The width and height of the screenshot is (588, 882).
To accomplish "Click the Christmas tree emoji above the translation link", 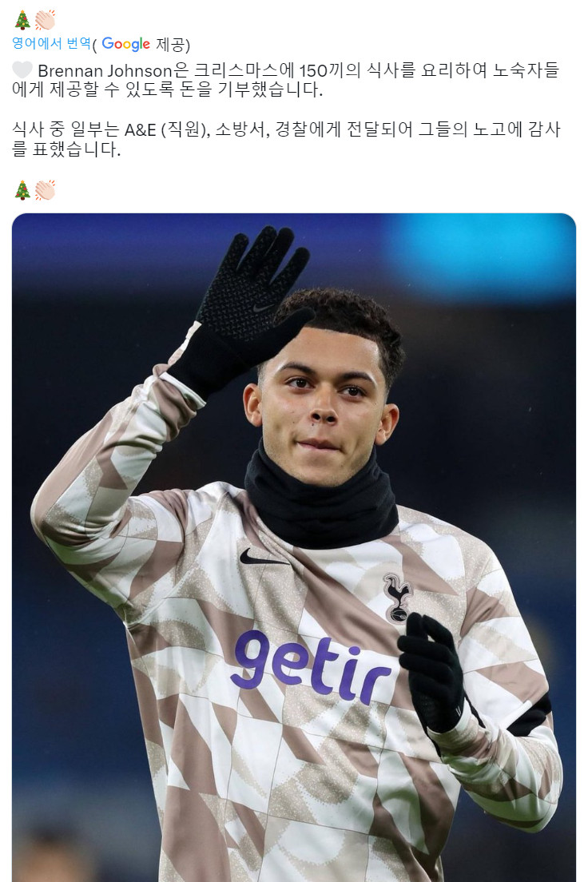I will (22, 20).
